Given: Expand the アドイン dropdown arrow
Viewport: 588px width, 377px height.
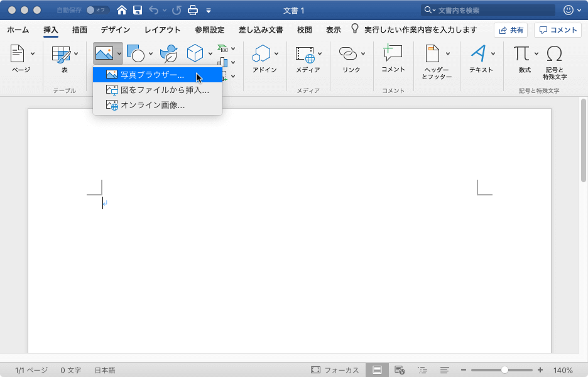Looking at the screenshot, I should click(276, 53).
